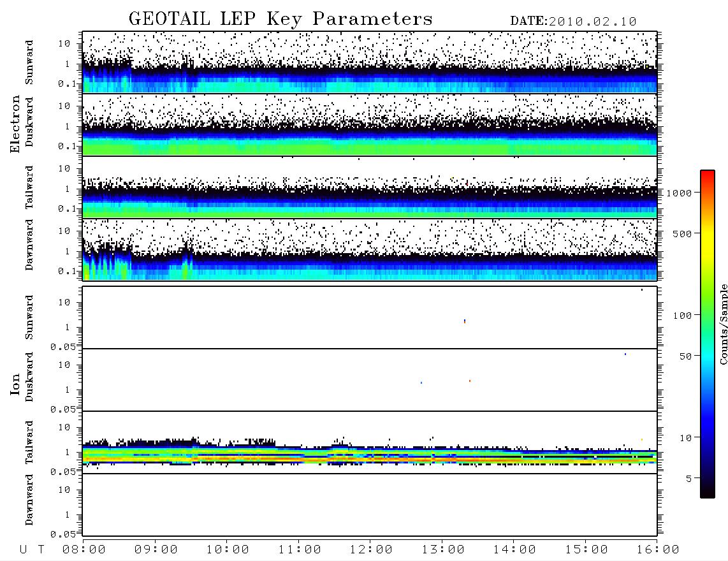
Task: Click the Electron Duskward spectrogram plot
Action: (370, 125)
